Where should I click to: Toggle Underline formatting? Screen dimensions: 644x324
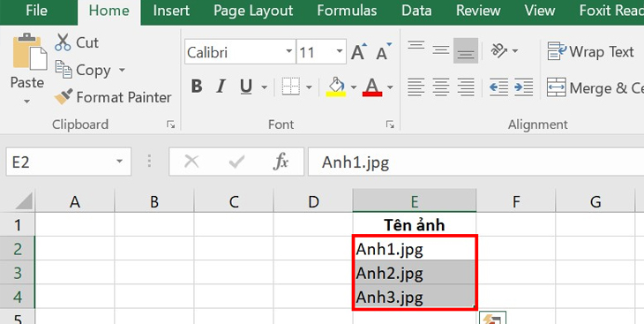point(246,87)
